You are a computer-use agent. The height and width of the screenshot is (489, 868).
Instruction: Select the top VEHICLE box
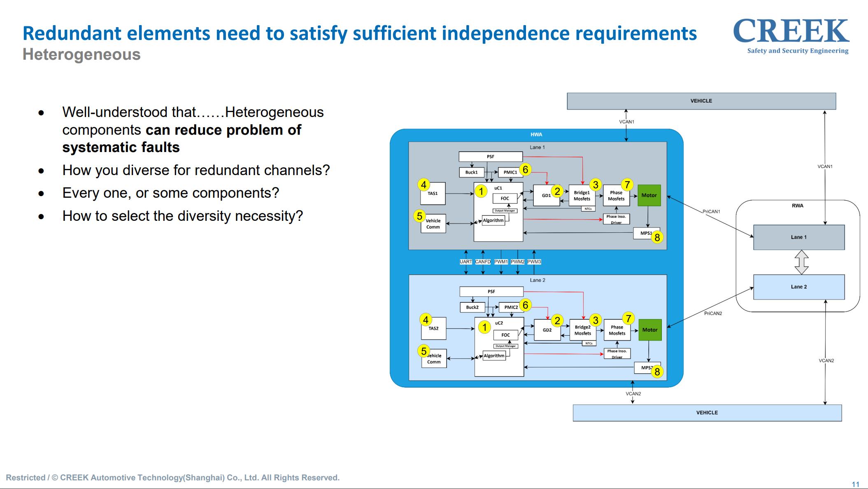tap(701, 101)
